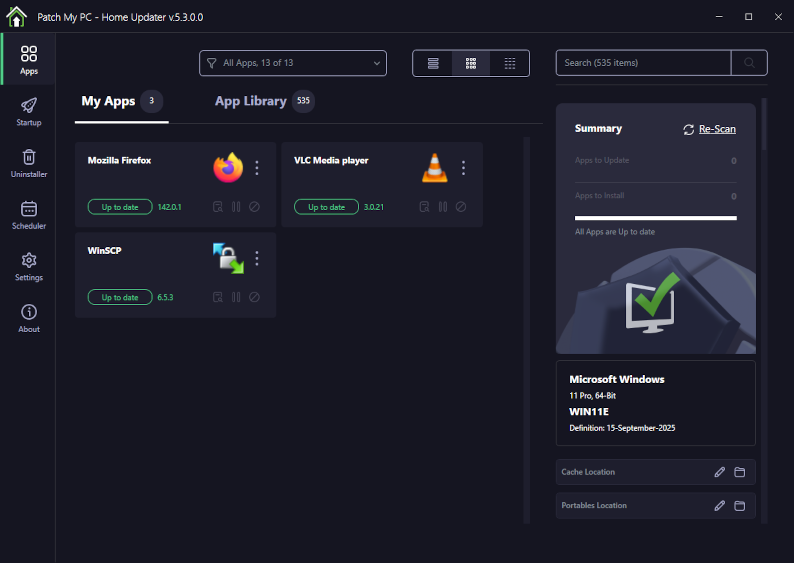794x563 pixels.
Task: Open Settings from the sidebar
Action: coord(28,266)
